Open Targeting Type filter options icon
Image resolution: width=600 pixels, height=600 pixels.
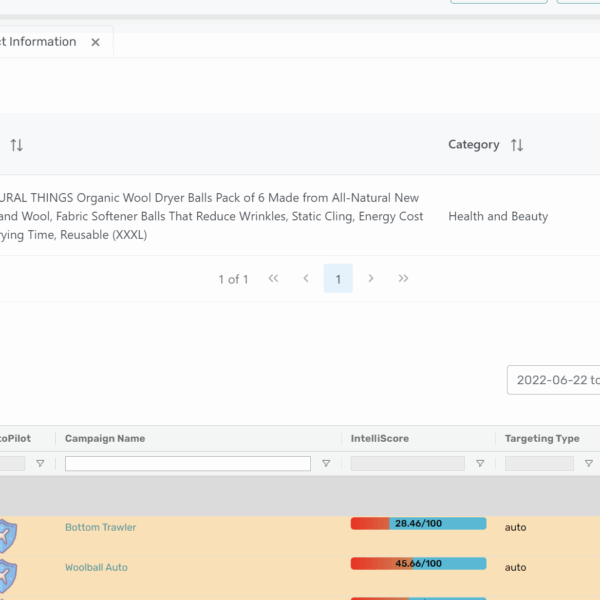tap(589, 463)
